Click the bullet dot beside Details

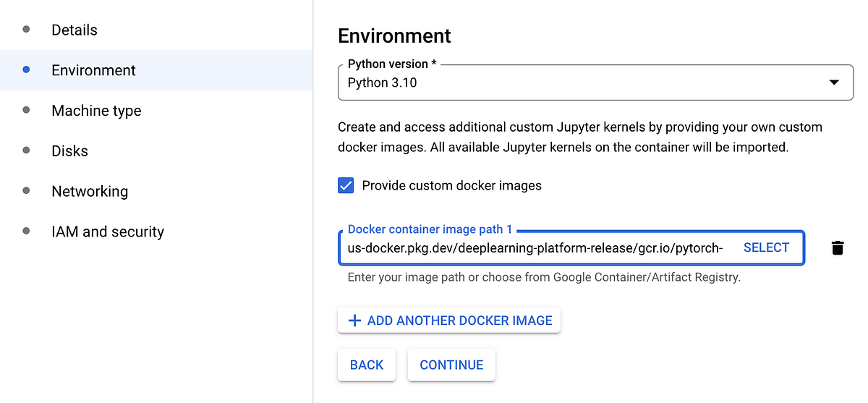click(27, 30)
